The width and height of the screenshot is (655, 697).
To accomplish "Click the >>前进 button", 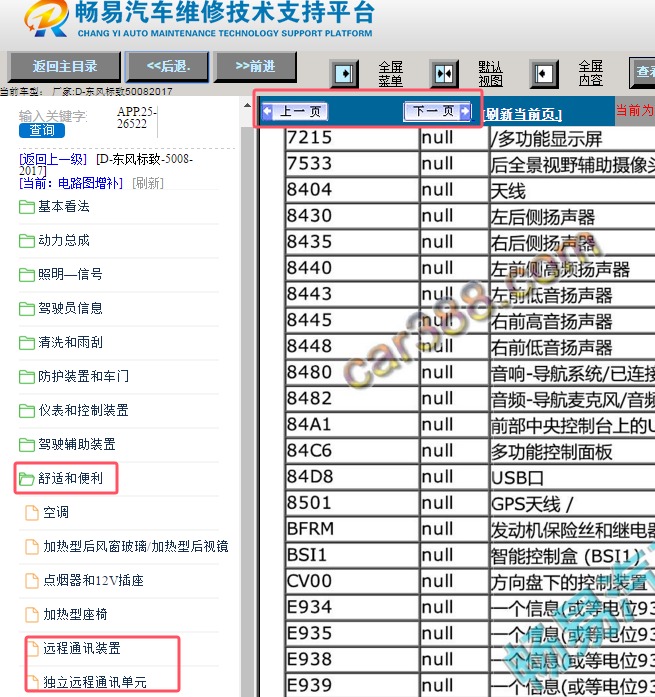I will (x=256, y=67).
